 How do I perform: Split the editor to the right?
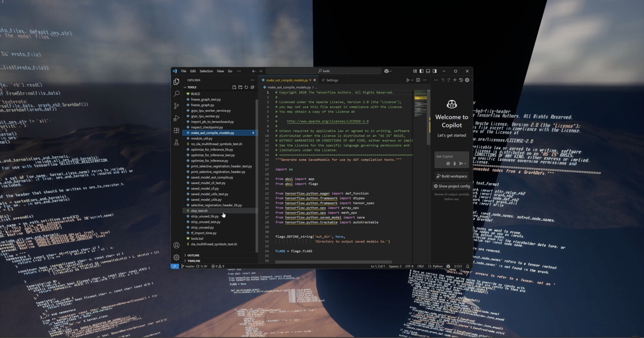tap(418, 80)
